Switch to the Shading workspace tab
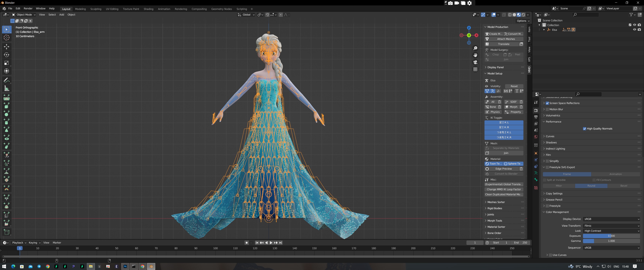Screen dimensions: 644x270 [x=148, y=9]
